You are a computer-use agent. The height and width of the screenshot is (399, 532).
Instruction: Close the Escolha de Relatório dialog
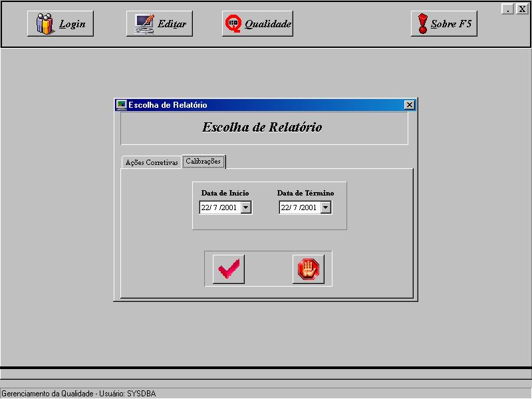point(409,104)
